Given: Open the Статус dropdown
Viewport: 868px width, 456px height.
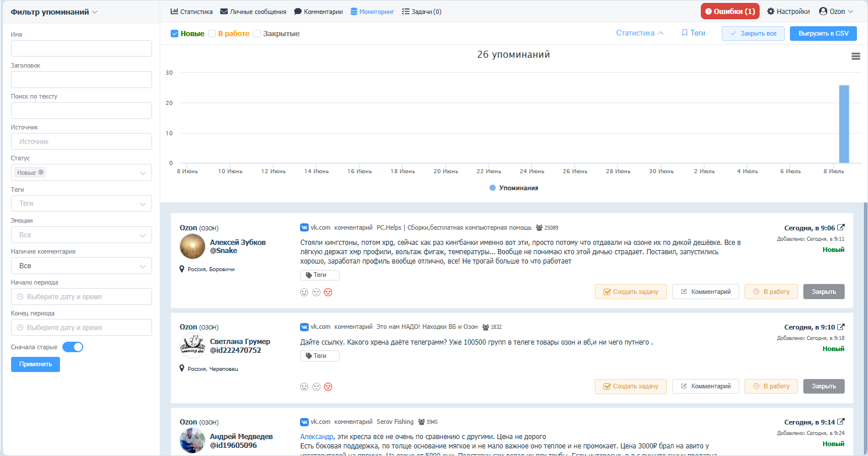Looking at the screenshot, I should click(x=82, y=173).
